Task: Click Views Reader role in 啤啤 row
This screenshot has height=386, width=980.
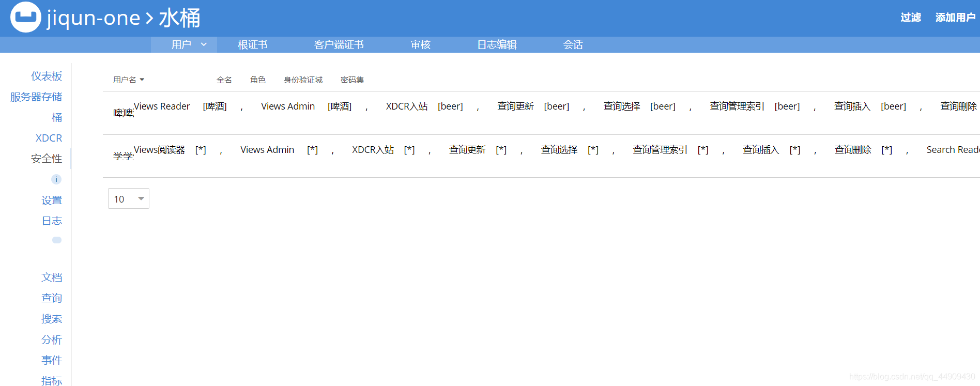Action: [162, 106]
